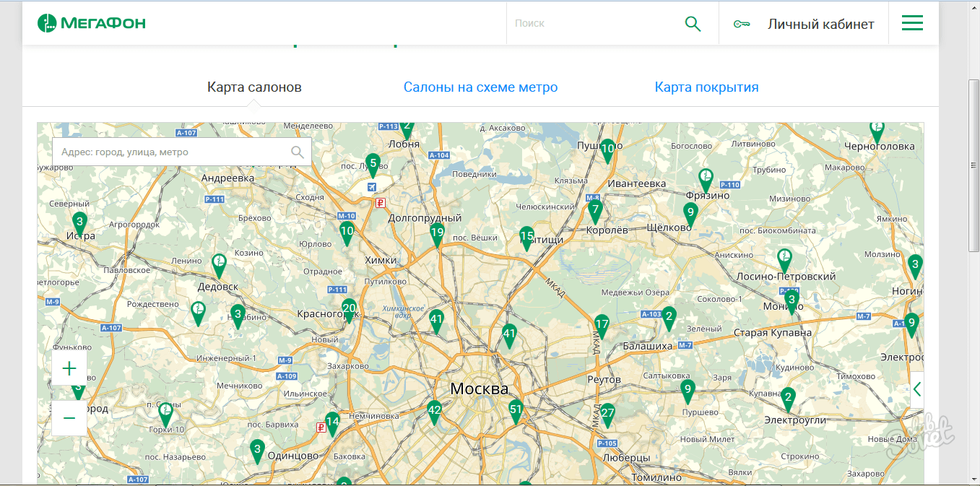Click the key icon beside Личный кабинет
The width and height of the screenshot is (980, 486).
tap(741, 24)
